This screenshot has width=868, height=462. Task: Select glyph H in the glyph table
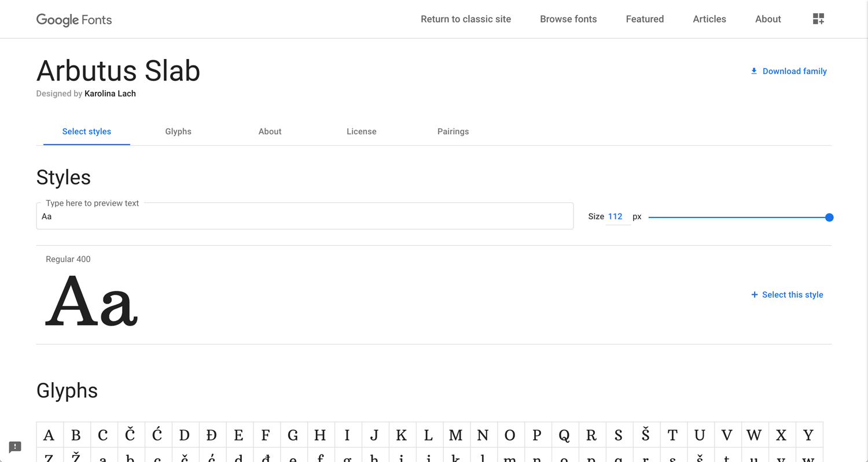[321, 435]
